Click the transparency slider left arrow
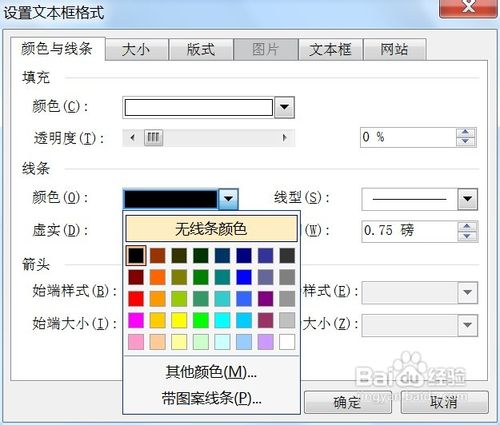This screenshot has width=500, height=425. point(133,137)
